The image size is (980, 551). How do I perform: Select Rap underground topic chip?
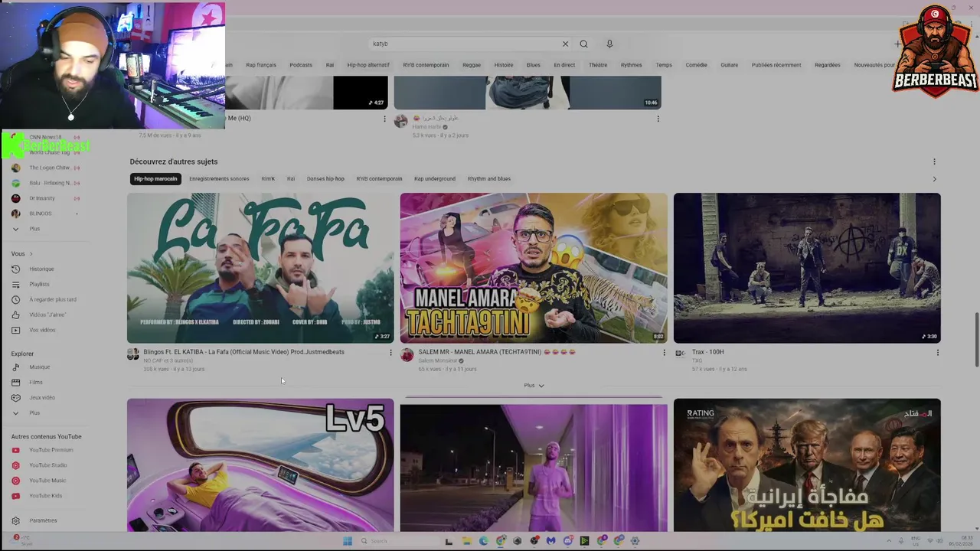tap(435, 178)
